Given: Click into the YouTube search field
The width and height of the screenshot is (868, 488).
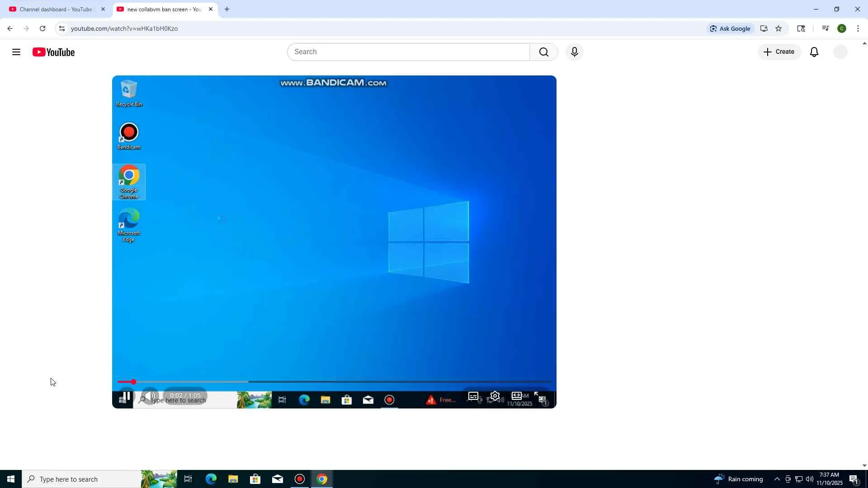Looking at the screenshot, I should tap(408, 52).
